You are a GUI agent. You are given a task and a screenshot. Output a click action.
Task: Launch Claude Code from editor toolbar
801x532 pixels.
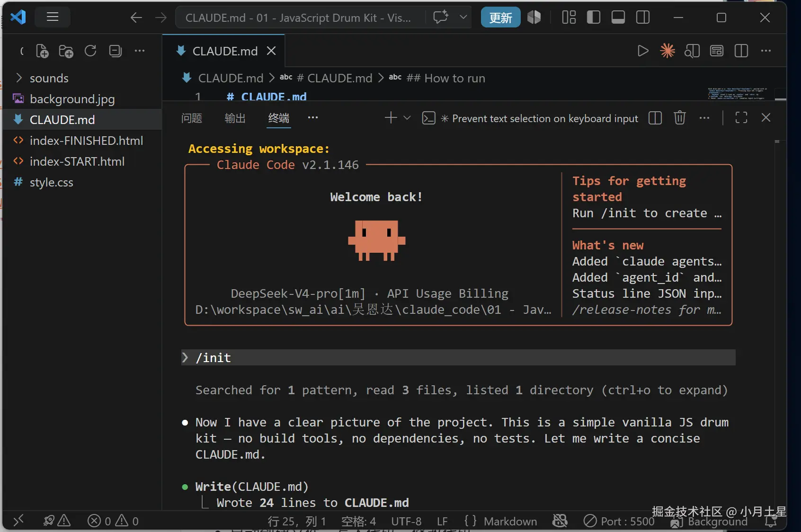coord(667,51)
